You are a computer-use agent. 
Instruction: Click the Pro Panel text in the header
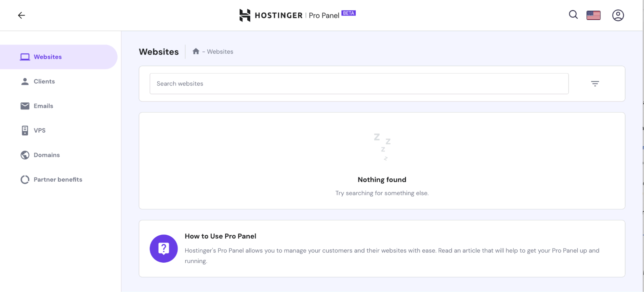tap(324, 15)
